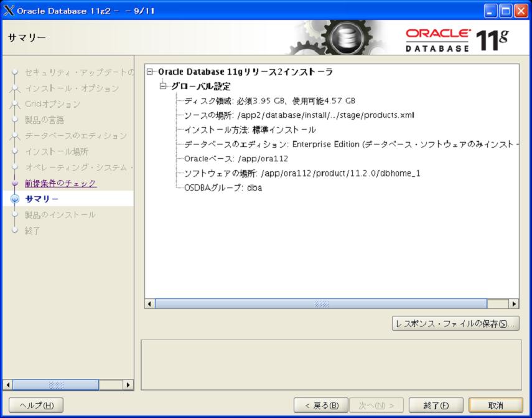Image resolution: width=532 pixels, height=418 pixels.
Task: Click the 製品のインストール step in sidebar
Action: (x=60, y=215)
